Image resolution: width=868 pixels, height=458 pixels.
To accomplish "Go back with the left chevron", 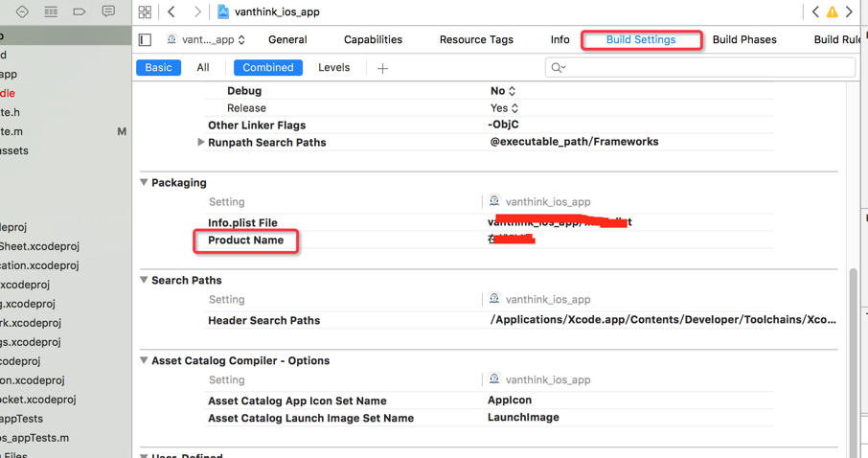I will tap(171, 11).
